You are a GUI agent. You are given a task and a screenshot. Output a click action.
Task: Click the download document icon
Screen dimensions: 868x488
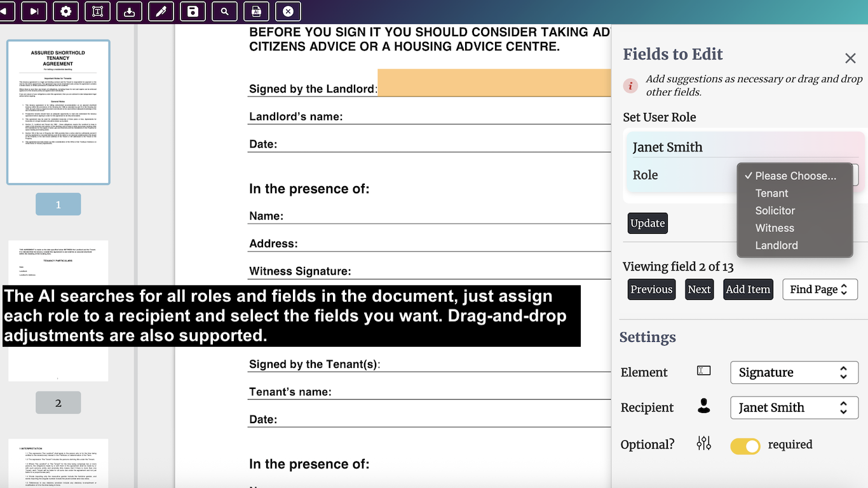click(x=129, y=11)
